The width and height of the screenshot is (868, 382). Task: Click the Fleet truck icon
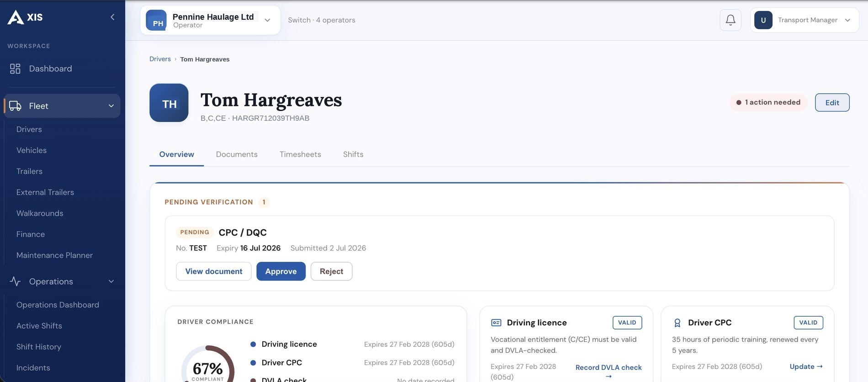point(15,106)
